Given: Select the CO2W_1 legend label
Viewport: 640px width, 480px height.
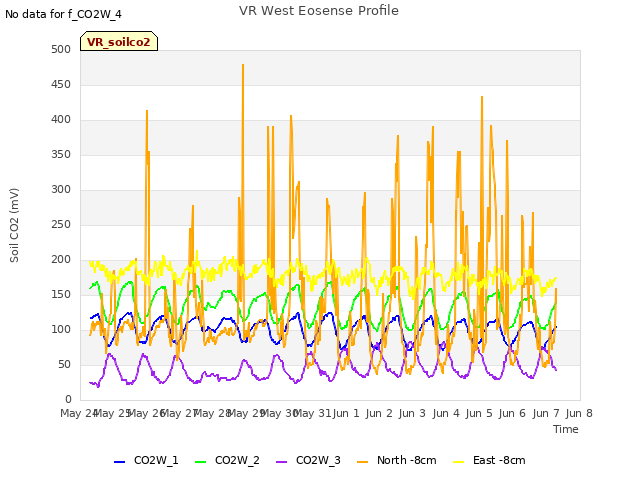Looking at the screenshot, I should (156, 460).
